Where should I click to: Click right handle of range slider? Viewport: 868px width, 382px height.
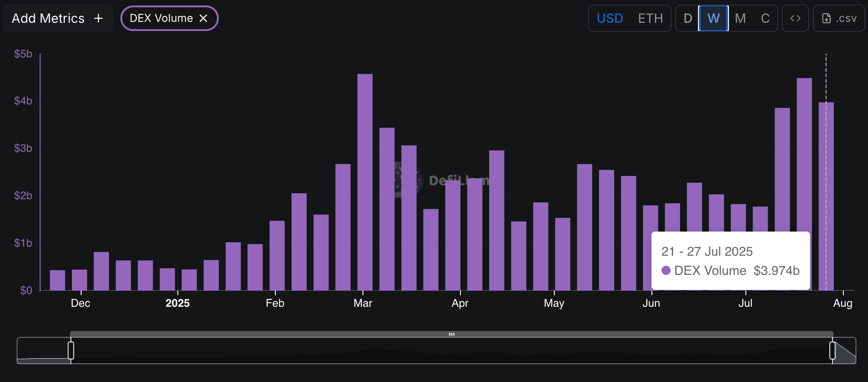click(x=832, y=351)
